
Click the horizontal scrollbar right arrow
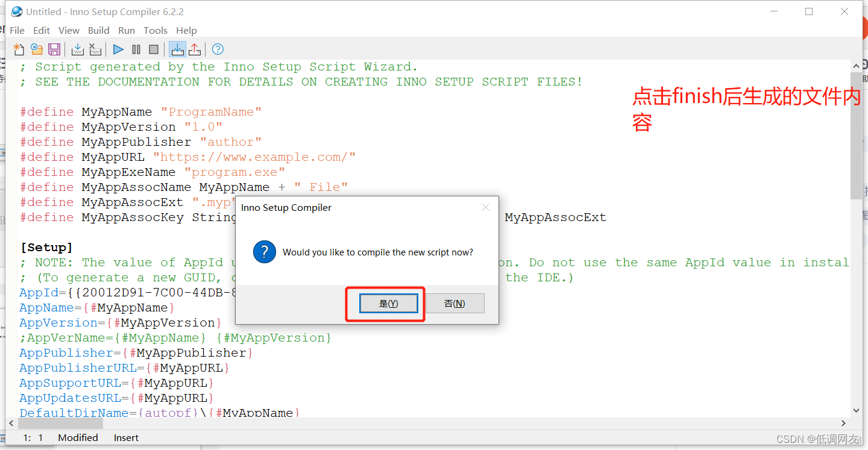tap(844, 423)
